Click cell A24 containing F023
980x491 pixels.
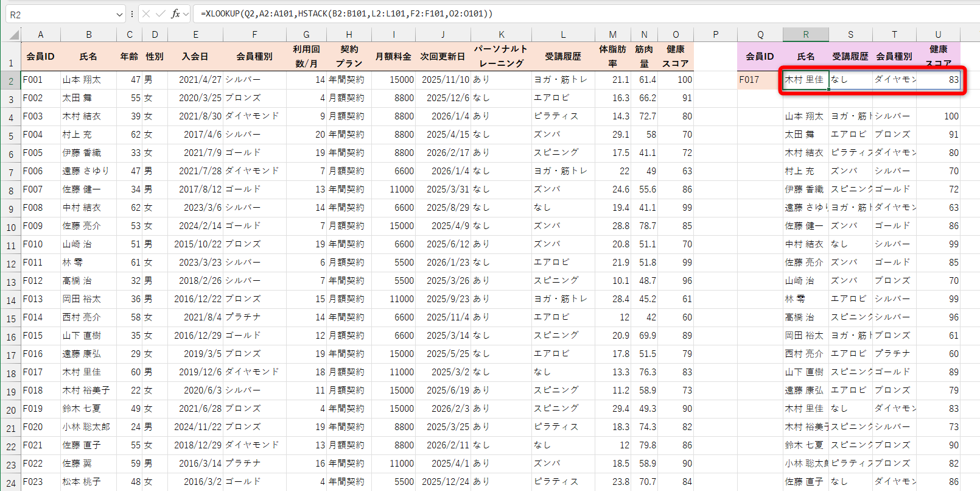click(41, 482)
